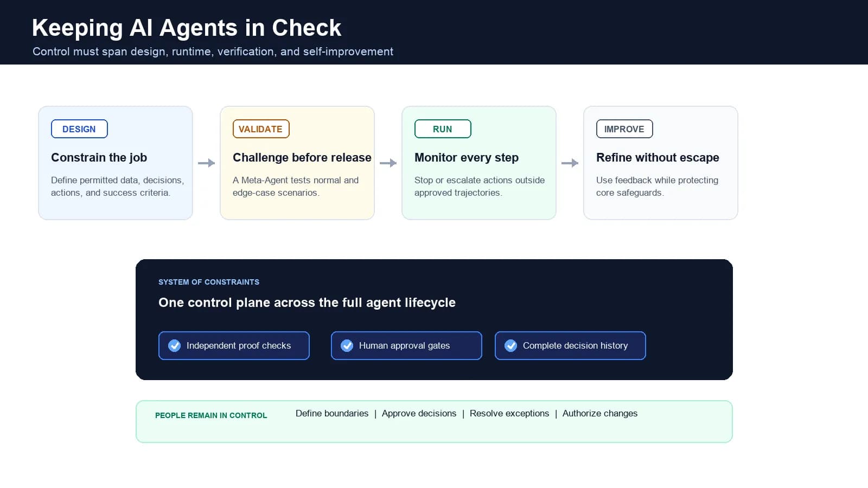This screenshot has width=868, height=488.
Task: Click the 'Use feedback while protecting' description
Action: tap(657, 186)
